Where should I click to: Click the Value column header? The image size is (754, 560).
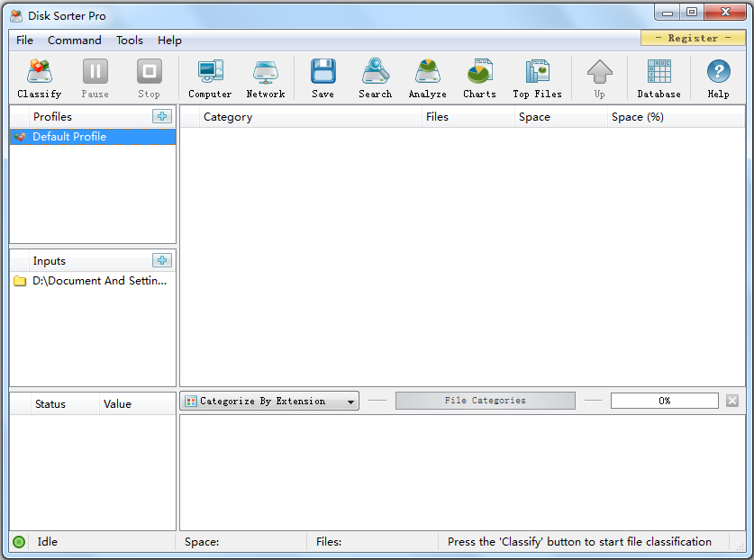coord(138,404)
